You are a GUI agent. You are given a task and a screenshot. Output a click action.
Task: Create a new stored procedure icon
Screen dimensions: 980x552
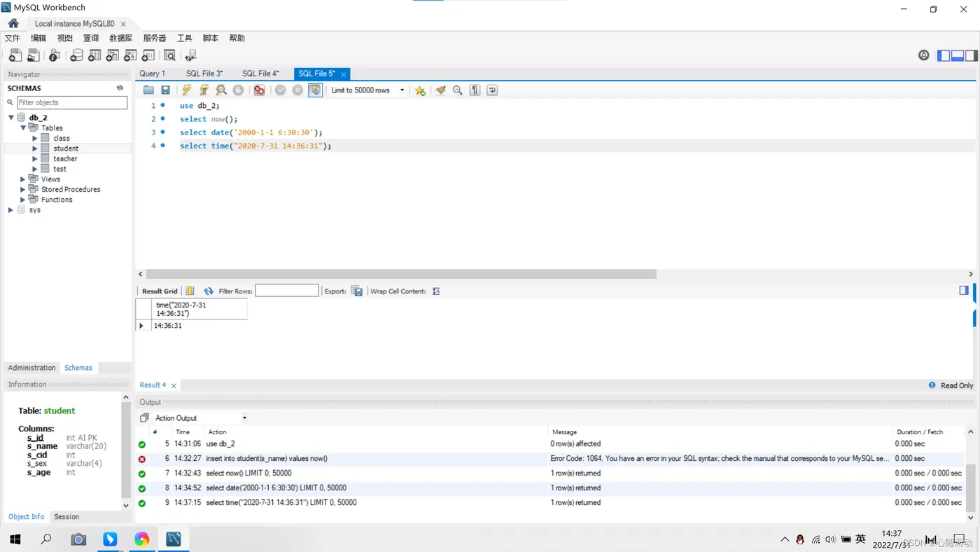click(130, 55)
